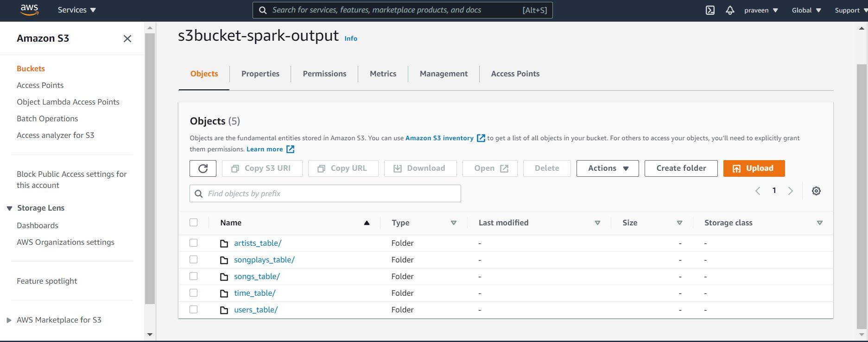Screen dimensions: 868x342
Task: Click the users_table folder icon
Action: (224, 310)
